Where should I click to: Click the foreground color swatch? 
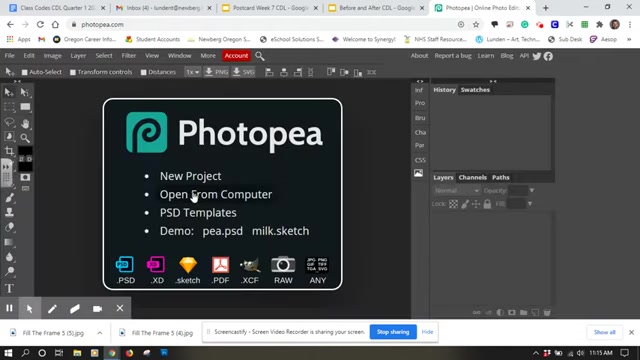[25, 151]
